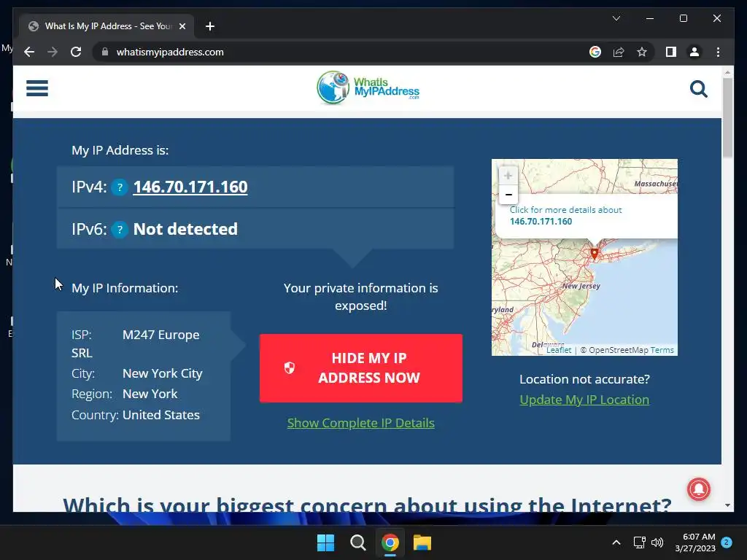Click the page vertical scrollbar thumb

point(727,117)
